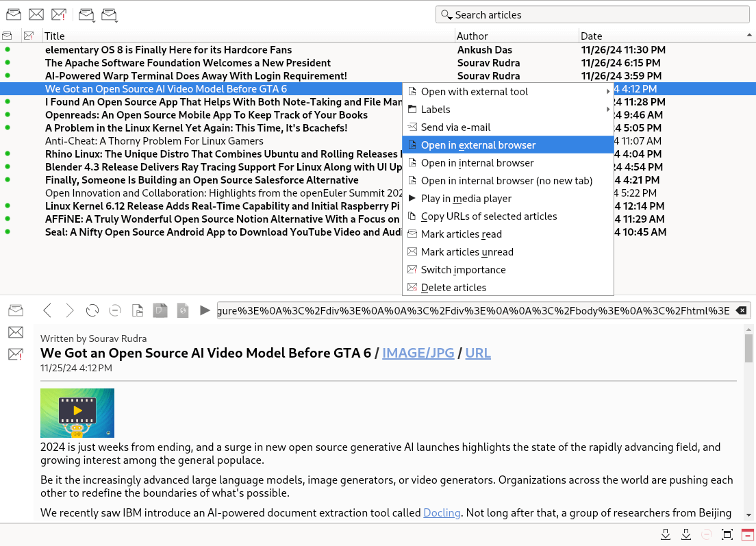The width and height of the screenshot is (756, 546).
Task: Reload the current article view
Action: tap(92, 310)
